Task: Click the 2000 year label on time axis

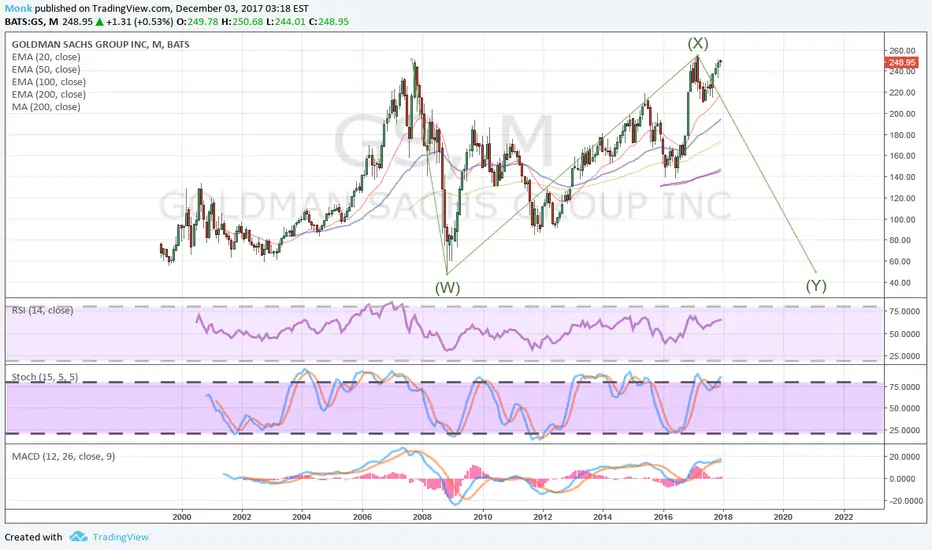Action: coord(182,517)
